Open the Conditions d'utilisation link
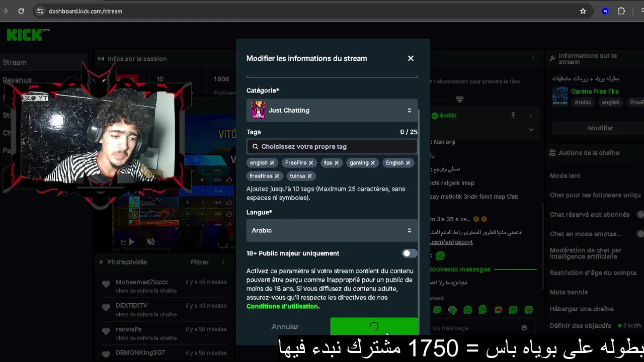 click(282, 306)
